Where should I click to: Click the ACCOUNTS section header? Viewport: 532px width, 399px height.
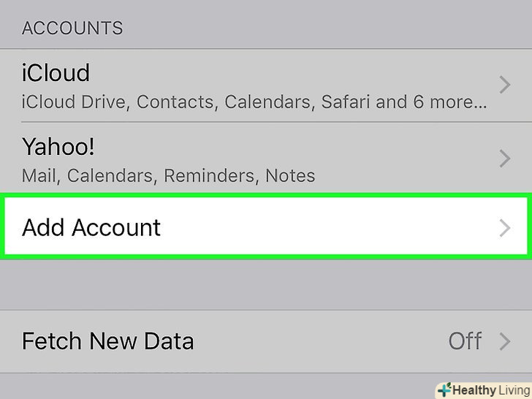click(72, 28)
